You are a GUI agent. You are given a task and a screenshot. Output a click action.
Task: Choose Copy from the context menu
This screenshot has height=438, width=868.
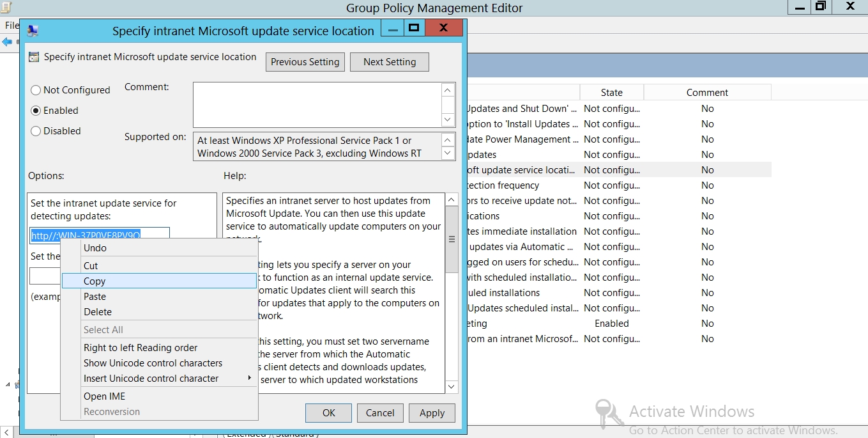coord(159,281)
